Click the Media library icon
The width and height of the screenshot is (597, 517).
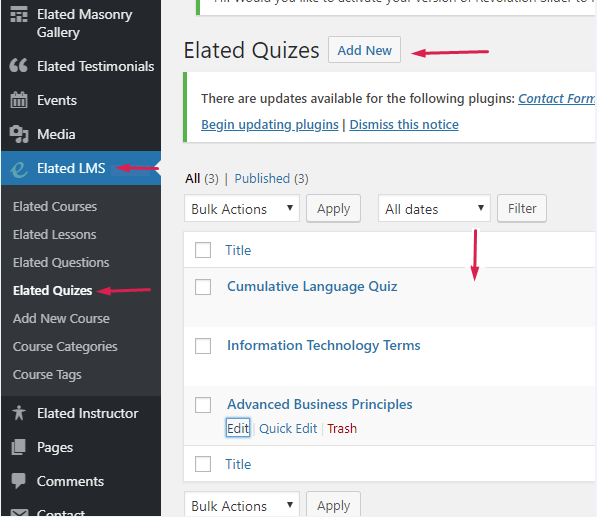pyautogui.click(x=19, y=134)
